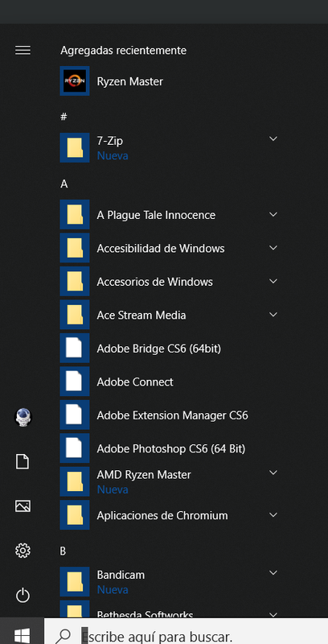The width and height of the screenshot is (328, 644).
Task: Open the user account avatar
Action: [x=23, y=417]
